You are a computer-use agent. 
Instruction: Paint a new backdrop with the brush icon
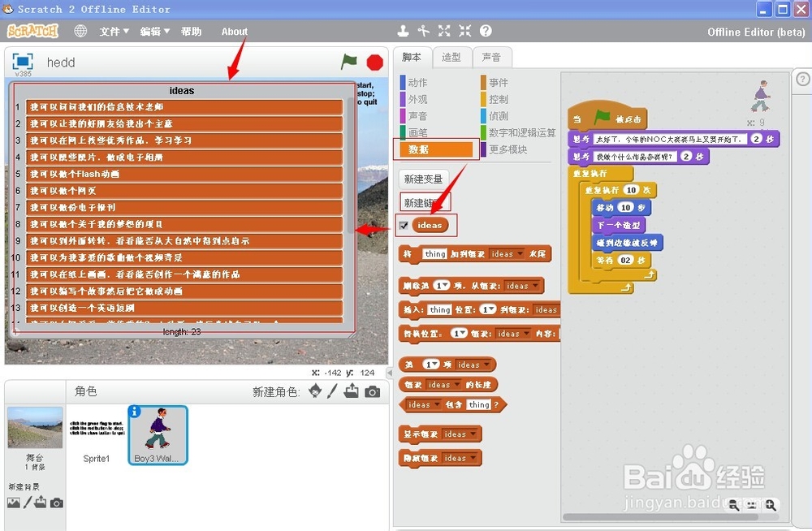click(x=28, y=503)
